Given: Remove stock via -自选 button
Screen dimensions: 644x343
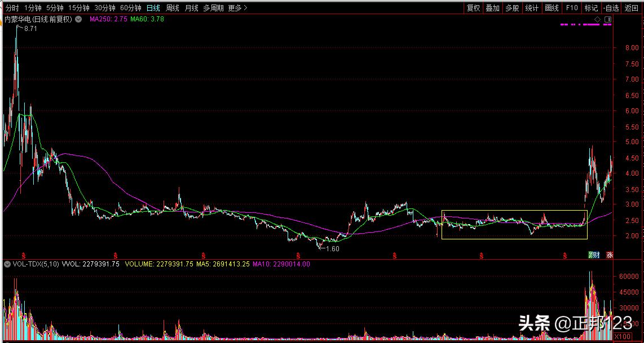Looking at the screenshot, I should [x=611, y=8].
